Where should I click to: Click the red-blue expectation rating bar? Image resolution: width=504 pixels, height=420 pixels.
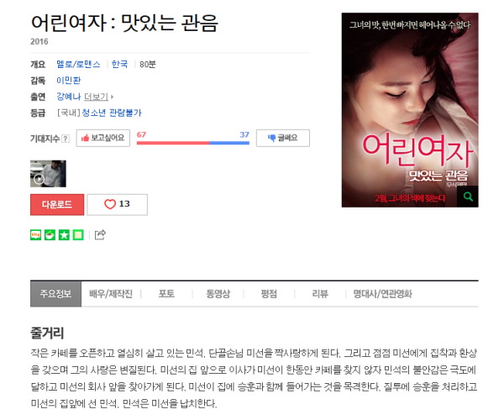click(x=193, y=143)
